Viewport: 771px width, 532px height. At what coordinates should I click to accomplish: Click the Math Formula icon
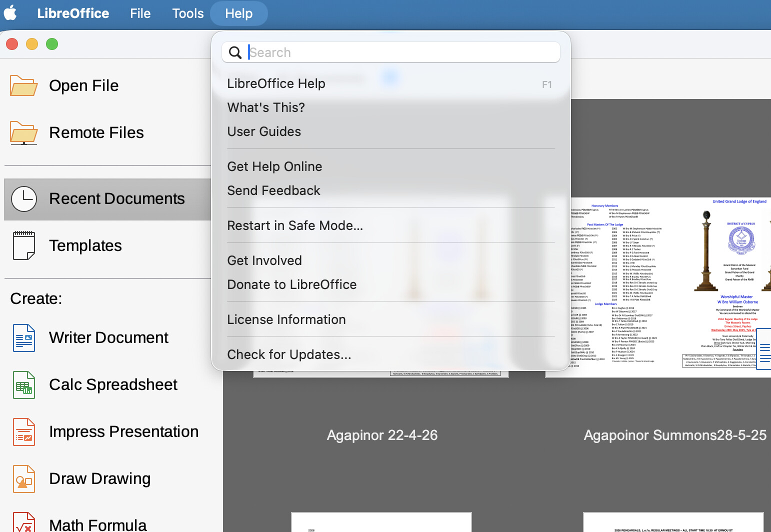point(23,523)
